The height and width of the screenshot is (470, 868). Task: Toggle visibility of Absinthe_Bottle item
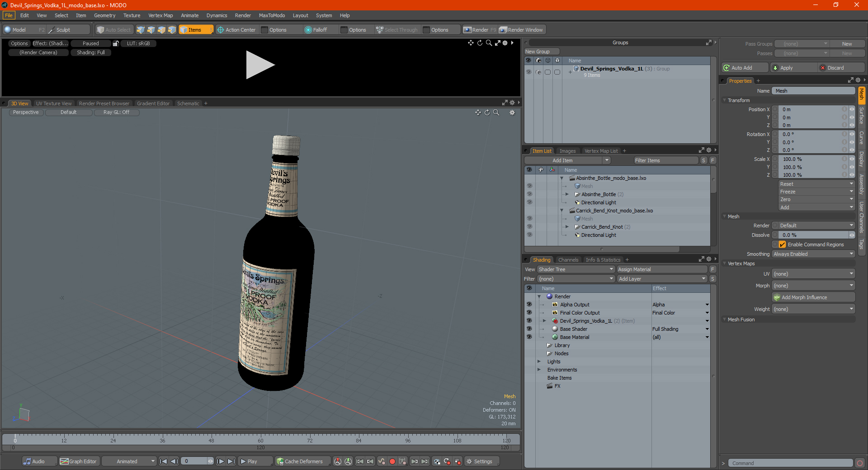(529, 194)
